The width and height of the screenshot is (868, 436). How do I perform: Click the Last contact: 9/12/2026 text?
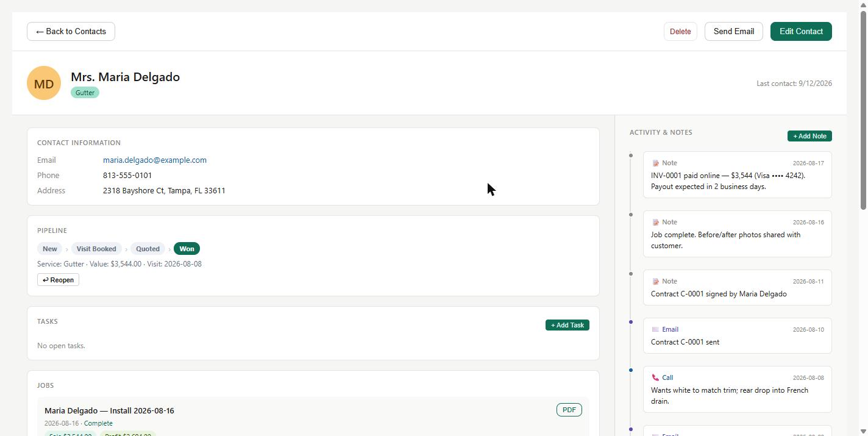click(794, 84)
